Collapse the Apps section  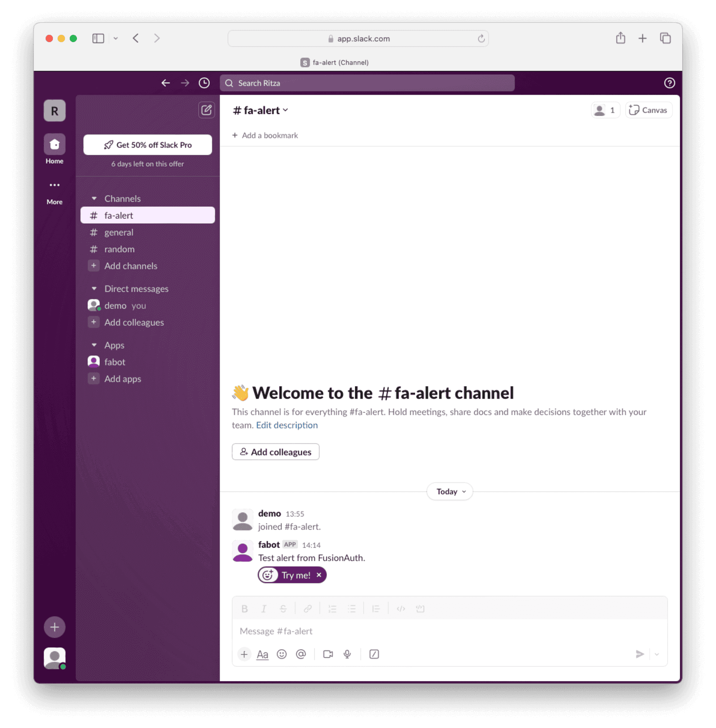[94, 345]
